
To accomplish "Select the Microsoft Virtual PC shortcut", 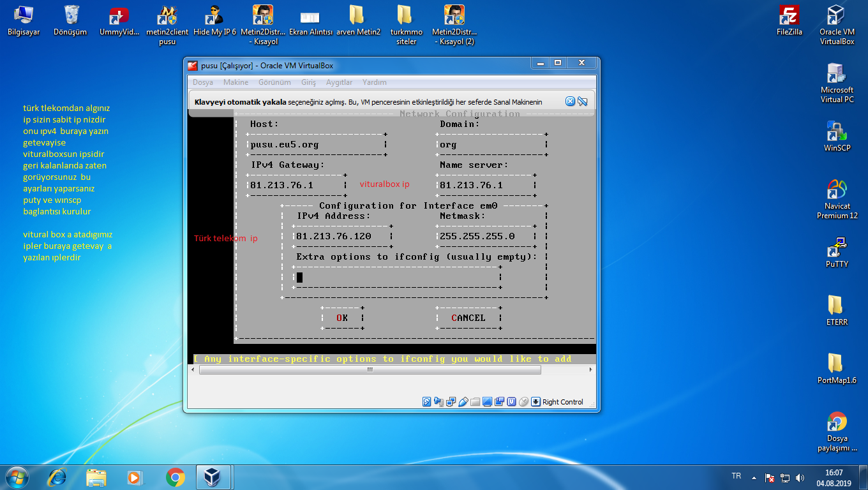I will coord(837,83).
